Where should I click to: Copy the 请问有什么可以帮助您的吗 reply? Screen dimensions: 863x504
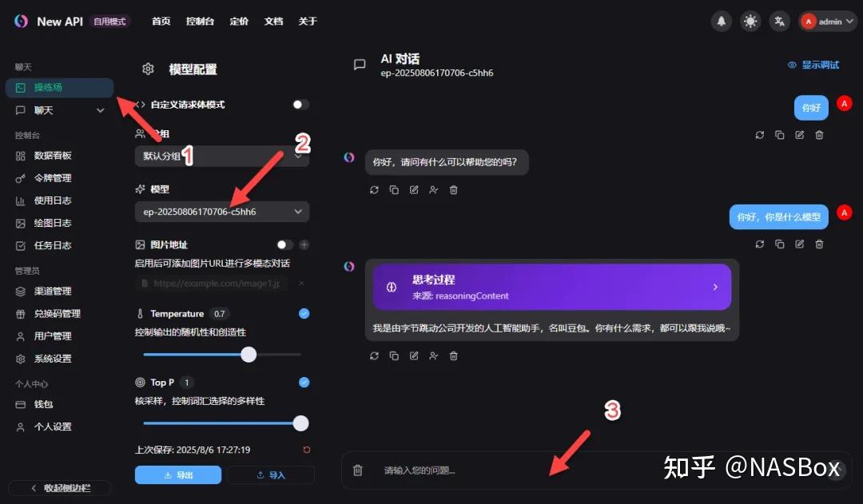394,190
